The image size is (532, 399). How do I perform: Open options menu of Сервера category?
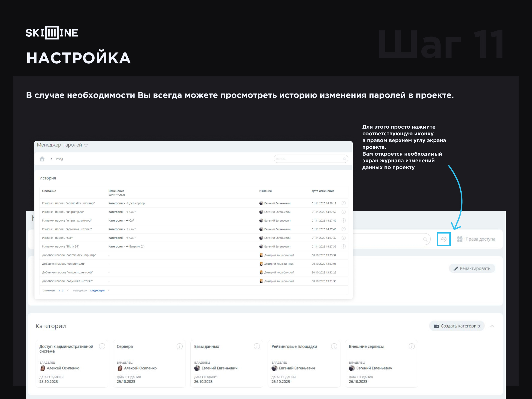179,346
